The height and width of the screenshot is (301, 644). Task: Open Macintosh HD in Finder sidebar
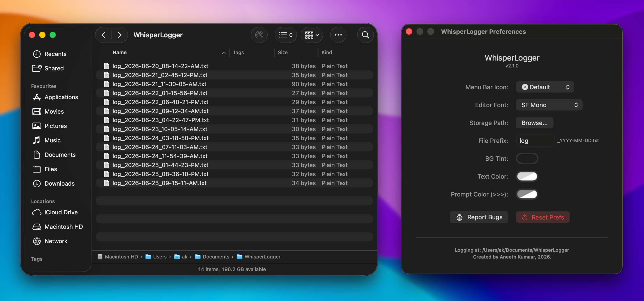point(57,227)
